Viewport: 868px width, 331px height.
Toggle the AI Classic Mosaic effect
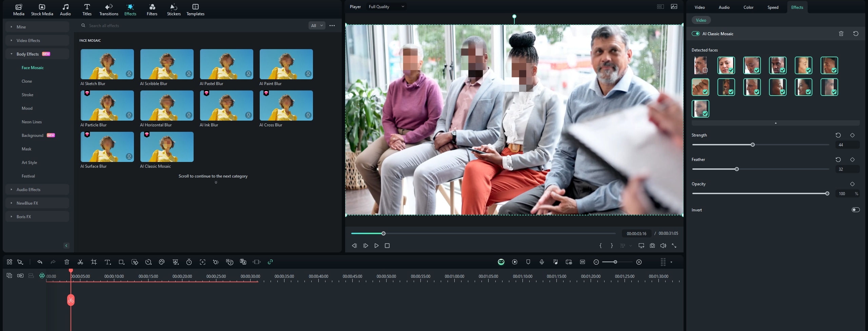tap(696, 34)
